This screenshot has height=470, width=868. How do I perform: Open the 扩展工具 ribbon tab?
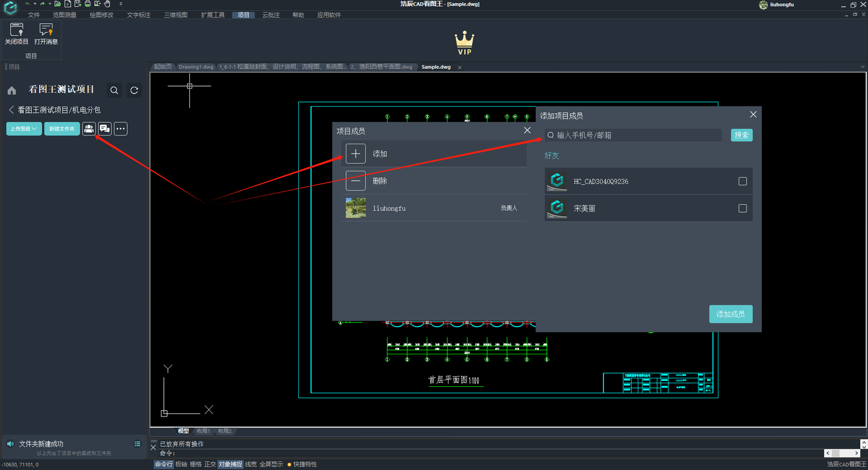(x=213, y=15)
